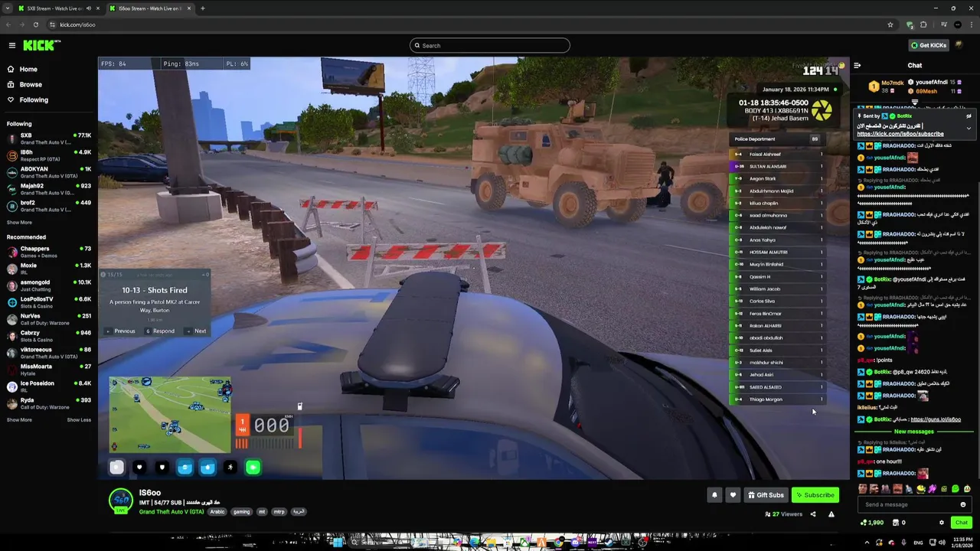View site information icon
The height and width of the screenshot is (551, 980).
(x=52, y=24)
